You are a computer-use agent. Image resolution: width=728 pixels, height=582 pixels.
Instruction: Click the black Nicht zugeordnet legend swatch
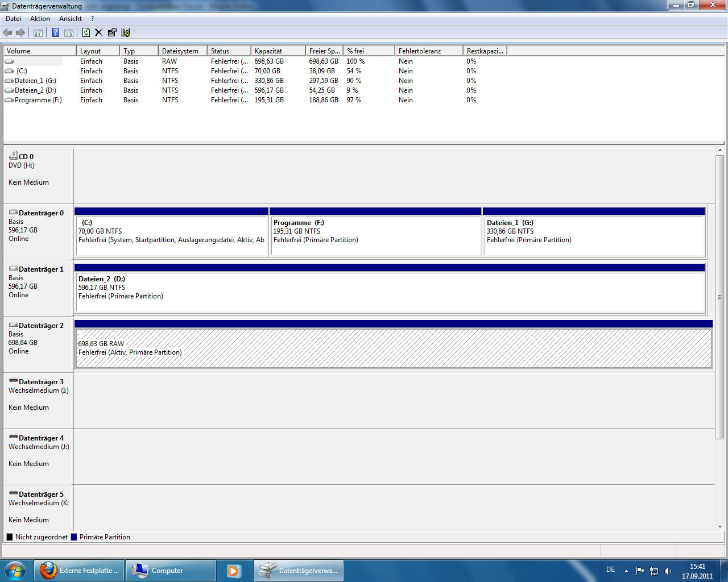point(9,537)
